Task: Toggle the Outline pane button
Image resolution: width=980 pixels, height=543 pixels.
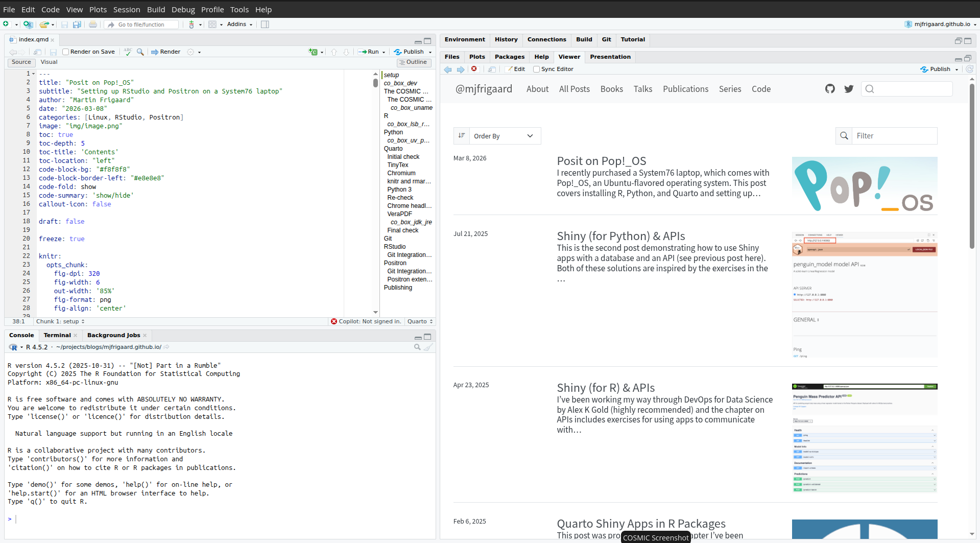Action: 413,62
